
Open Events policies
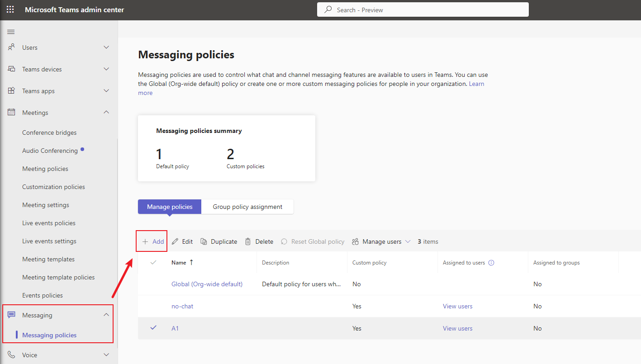pos(43,295)
